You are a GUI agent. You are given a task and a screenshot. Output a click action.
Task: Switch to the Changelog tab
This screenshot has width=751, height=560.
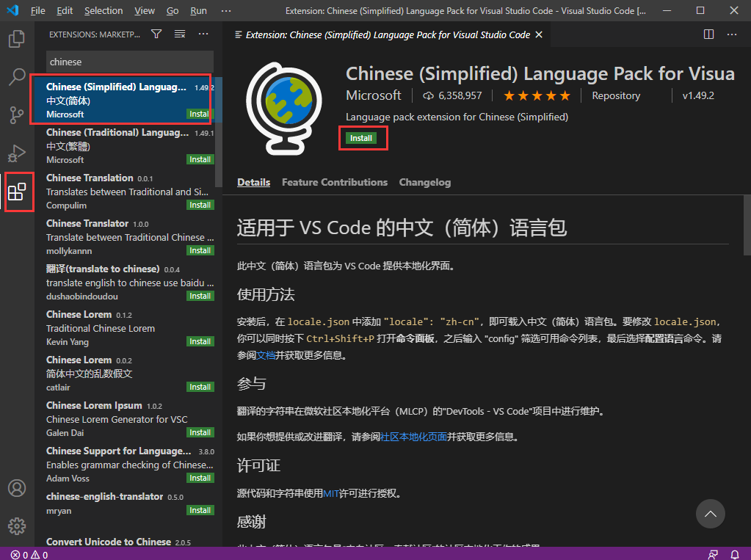[425, 182]
